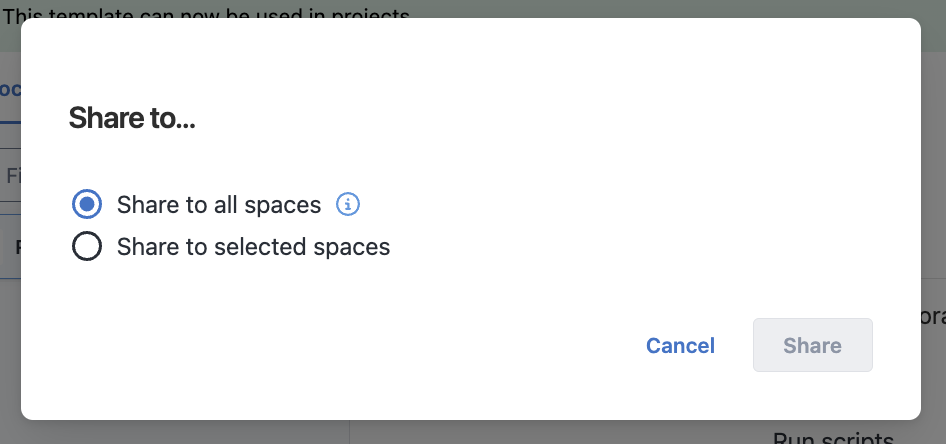Click the cut-off text right of the dialog

tap(933, 318)
